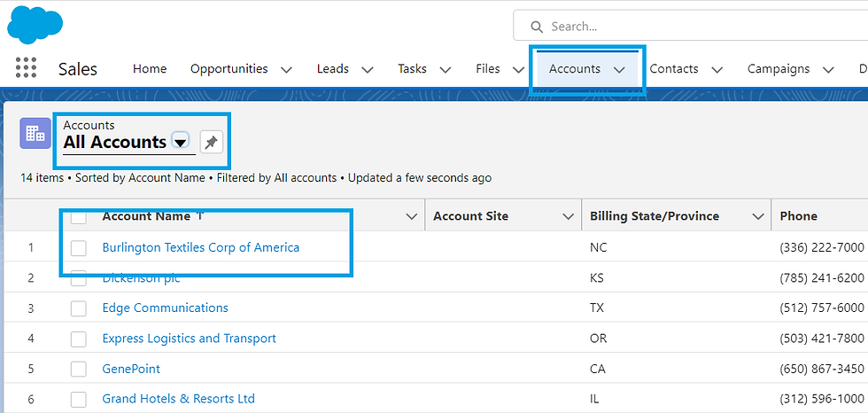Open the Opportunities tab
The width and height of the screenshot is (868, 413).
coord(229,68)
